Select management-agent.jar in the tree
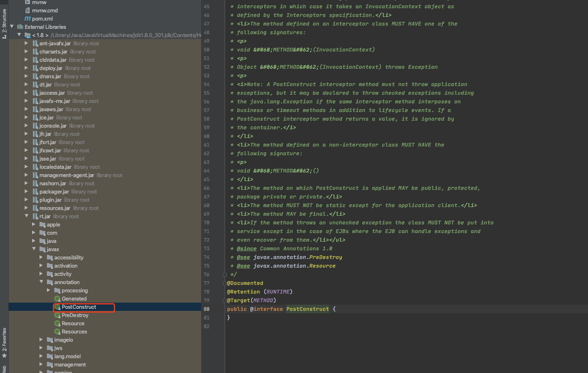This screenshot has height=373, width=588. coord(105,175)
